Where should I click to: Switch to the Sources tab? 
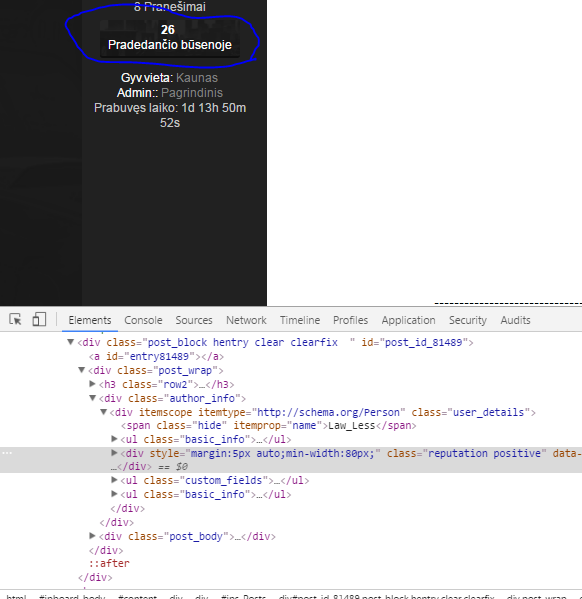tap(194, 320)
